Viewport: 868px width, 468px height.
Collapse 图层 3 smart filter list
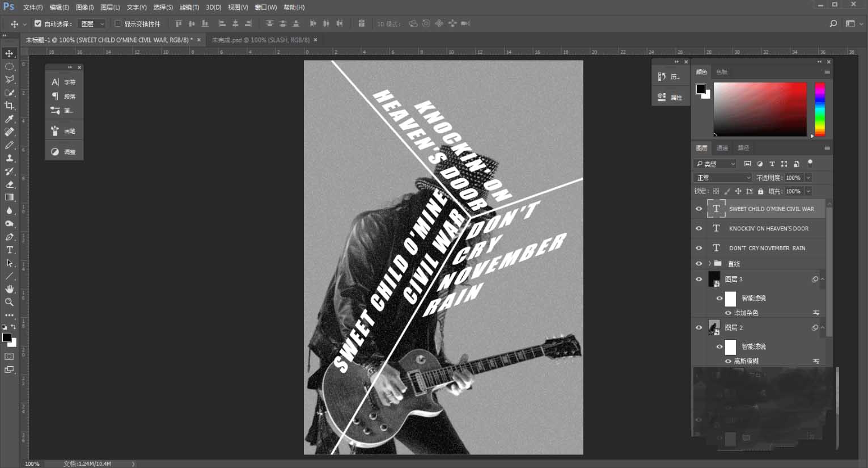point(823,279)
